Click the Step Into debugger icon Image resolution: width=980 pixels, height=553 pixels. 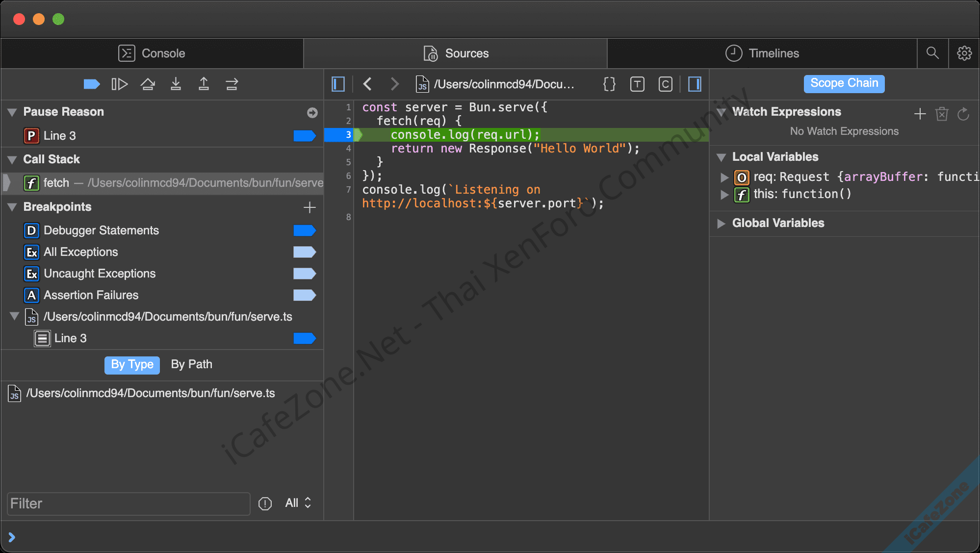176,84
